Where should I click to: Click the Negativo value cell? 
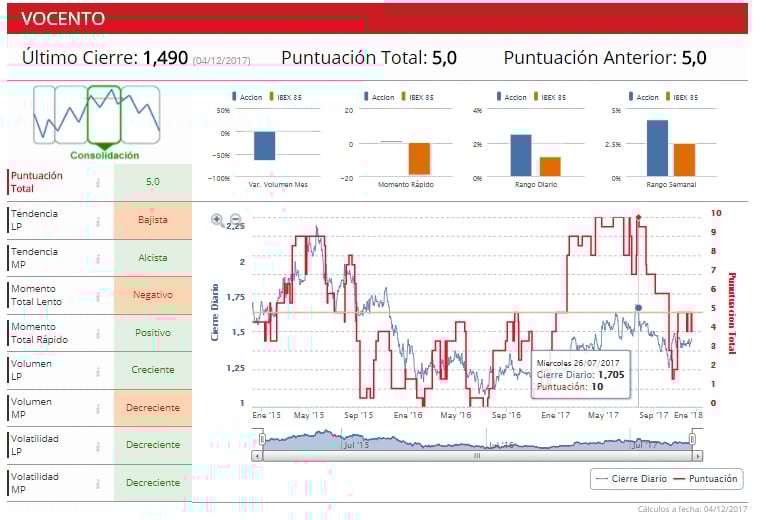(153, 295)
